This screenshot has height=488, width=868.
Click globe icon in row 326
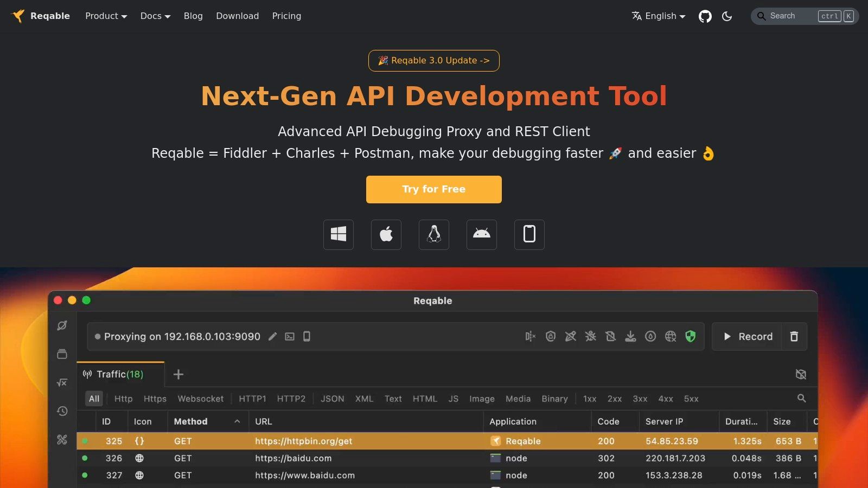coord(139,459)
